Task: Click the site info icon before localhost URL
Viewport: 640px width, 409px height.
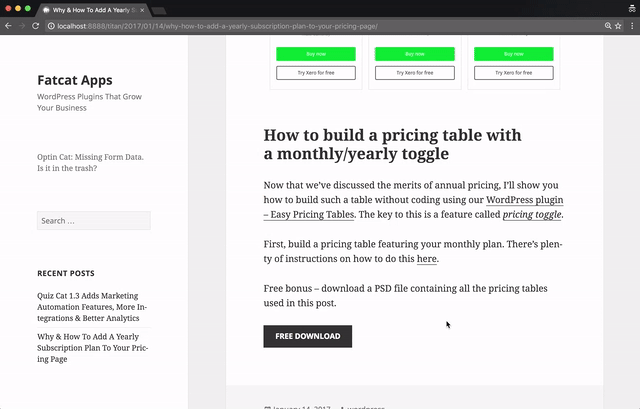Action: [x=51, y=25]
